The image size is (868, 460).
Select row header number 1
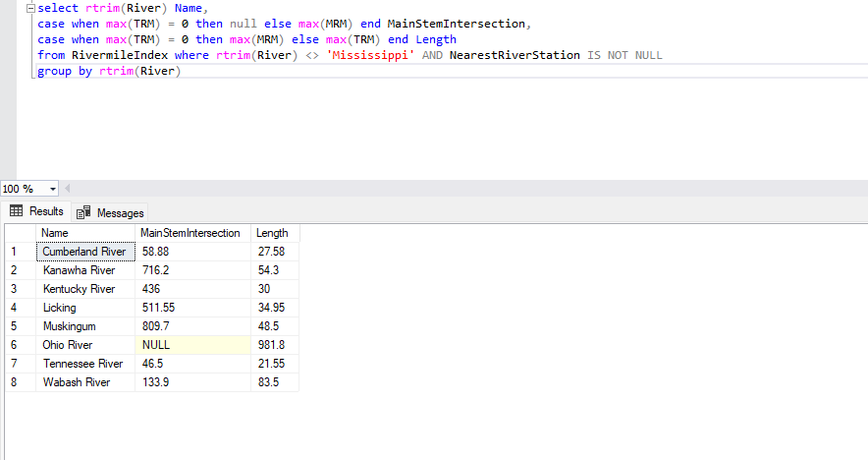[x=21, y=252]
